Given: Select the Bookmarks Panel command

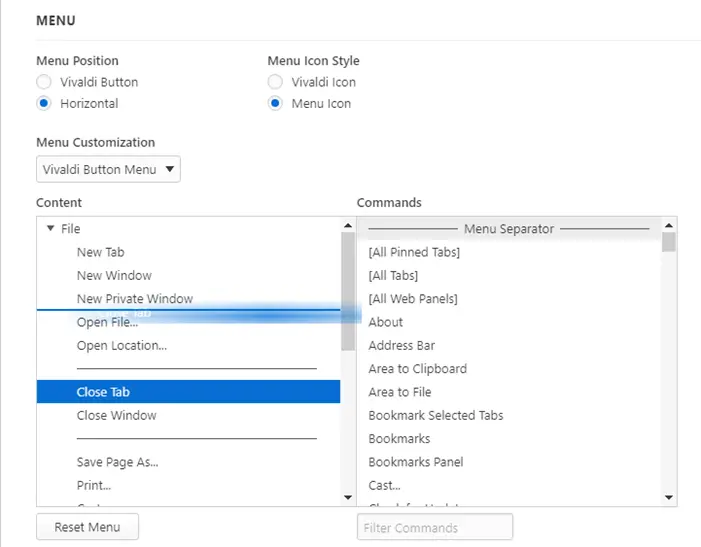Looking at the screenshot, I should click(509, 462).
